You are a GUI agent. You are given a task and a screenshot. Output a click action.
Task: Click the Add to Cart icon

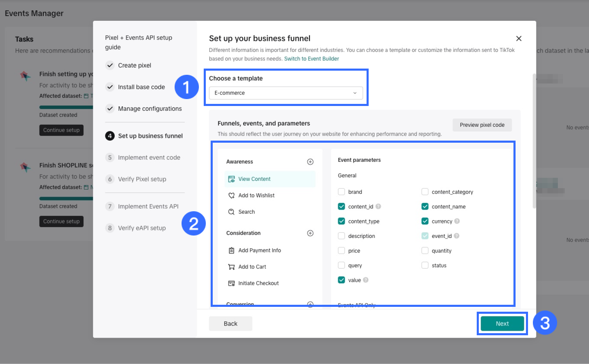(231, 267)
